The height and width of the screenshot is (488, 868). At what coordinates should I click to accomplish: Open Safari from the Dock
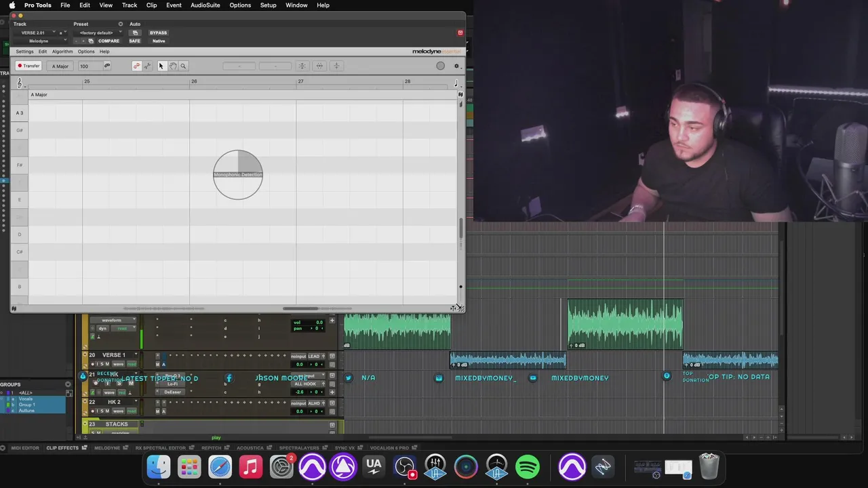point(220,466)
